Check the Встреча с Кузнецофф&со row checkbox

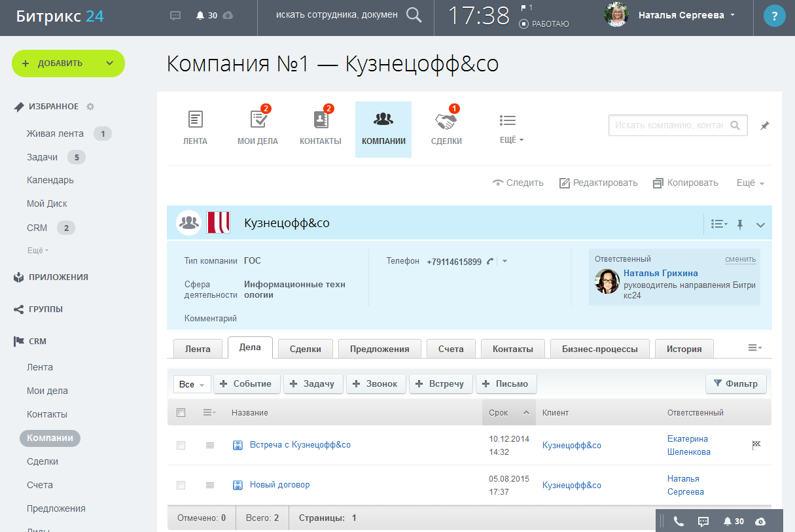181,445
